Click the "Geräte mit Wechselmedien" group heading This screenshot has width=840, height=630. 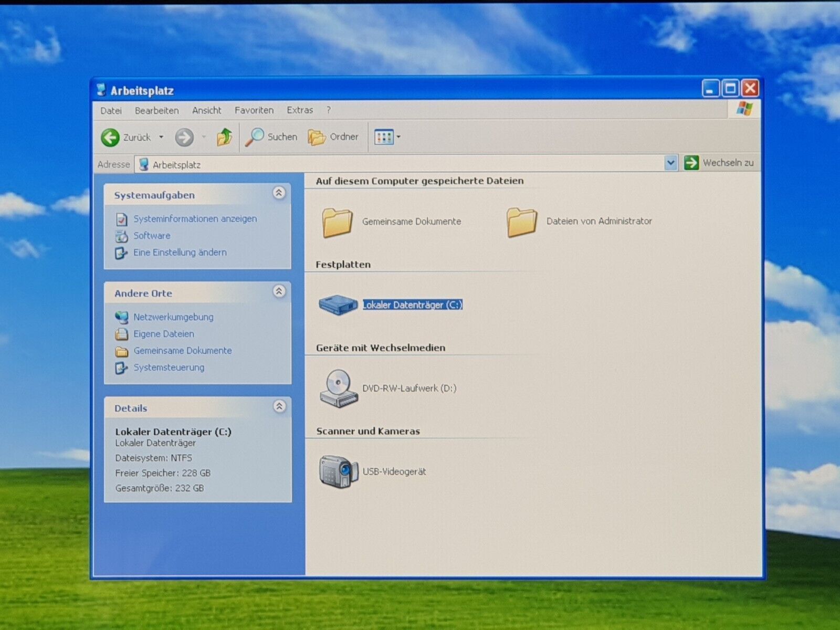coord(381,348)
